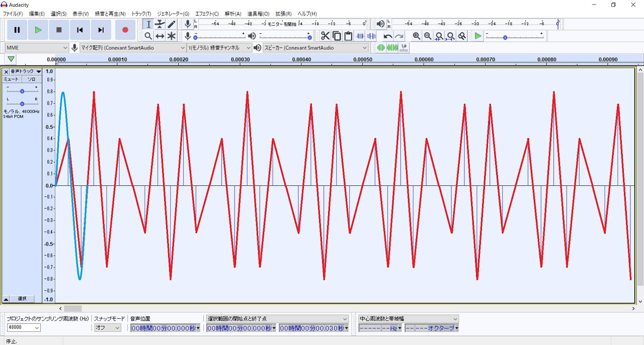Start recording with the red Record button
Screen dimensions: 644x345
click(125, 30)
